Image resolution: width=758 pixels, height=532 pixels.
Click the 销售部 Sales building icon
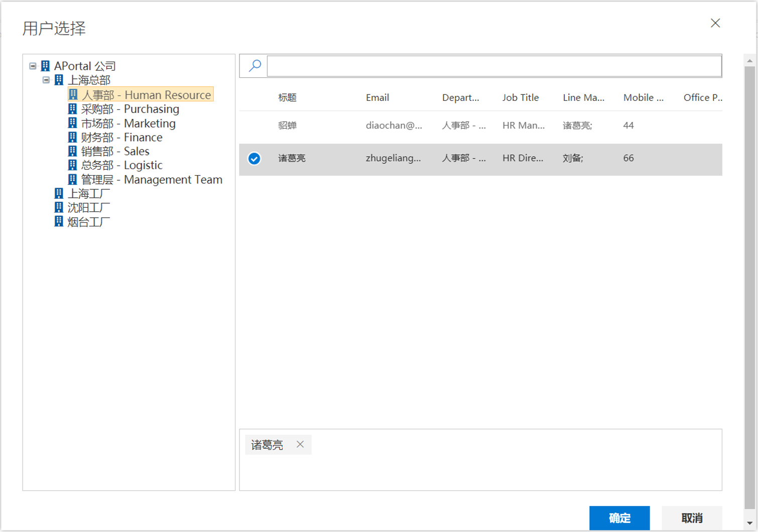[73, 151]
